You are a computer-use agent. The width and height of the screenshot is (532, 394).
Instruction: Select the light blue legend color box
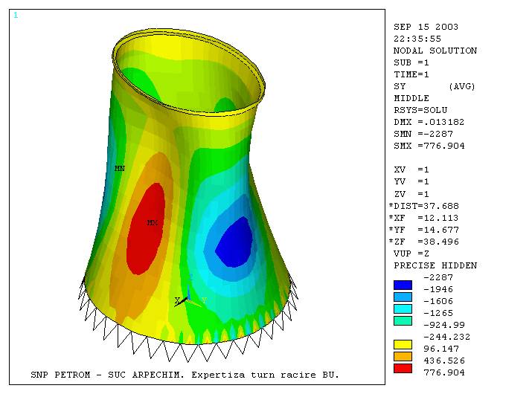(x=402, y=296)
